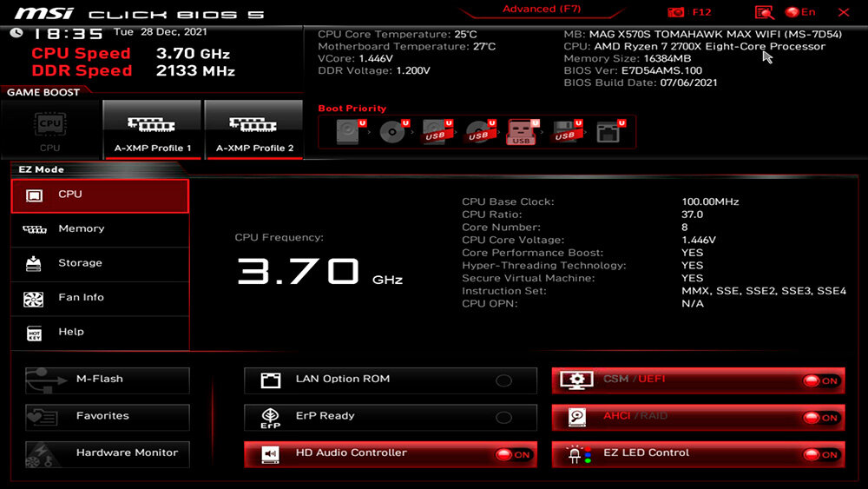Click the F12 screenshot camera icon
The image size is (868, 489).
(675, 12)
